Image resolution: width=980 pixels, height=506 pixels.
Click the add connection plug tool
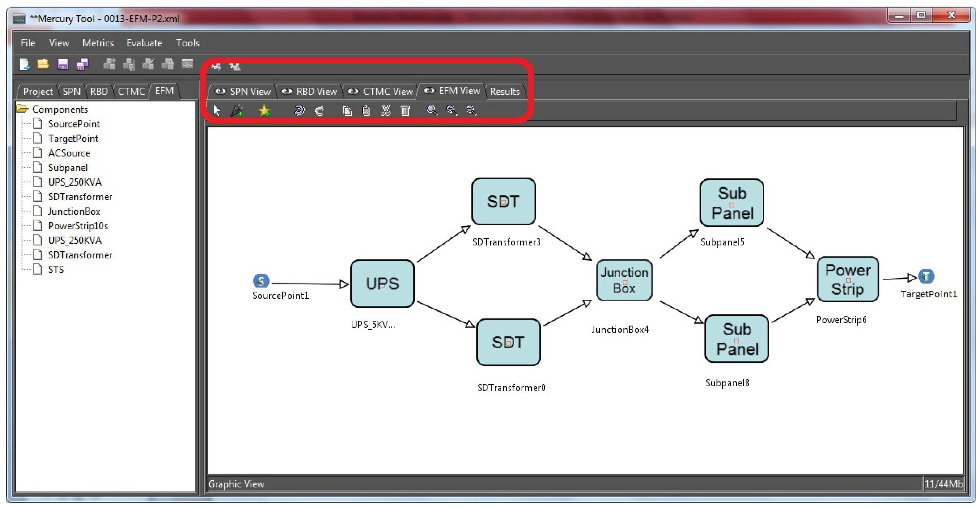point(237,111)
